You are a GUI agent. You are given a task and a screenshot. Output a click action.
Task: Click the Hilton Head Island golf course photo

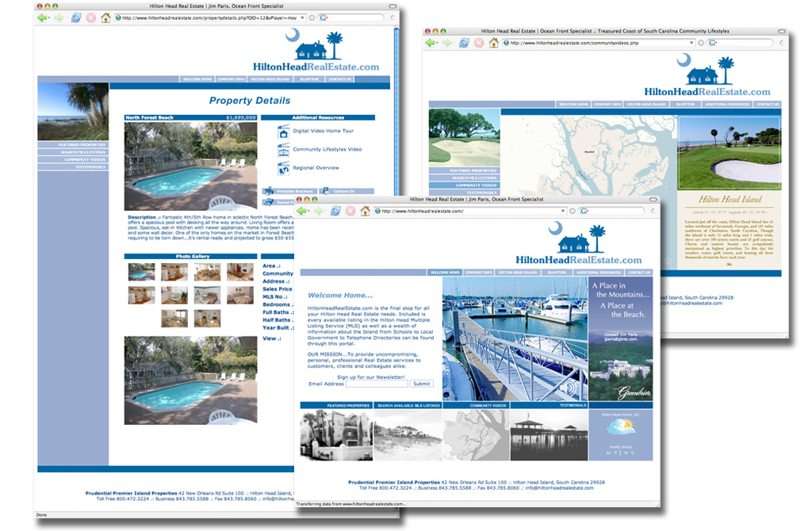[x=730, y=153]
